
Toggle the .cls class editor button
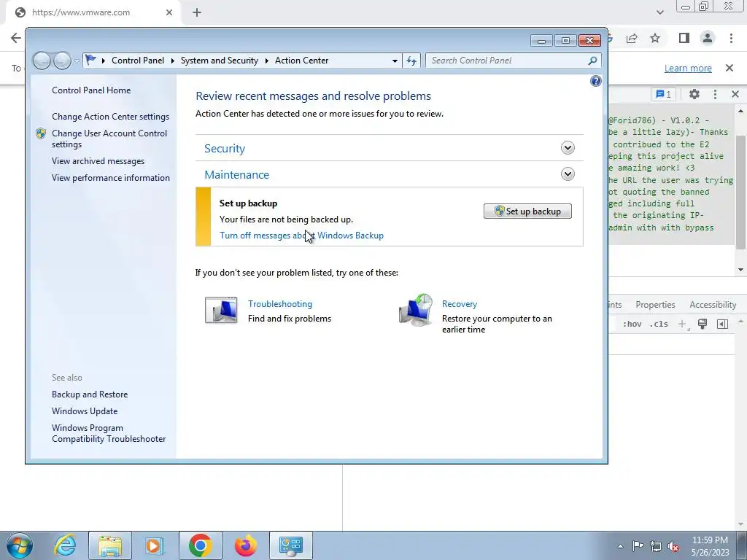[659, 324]
